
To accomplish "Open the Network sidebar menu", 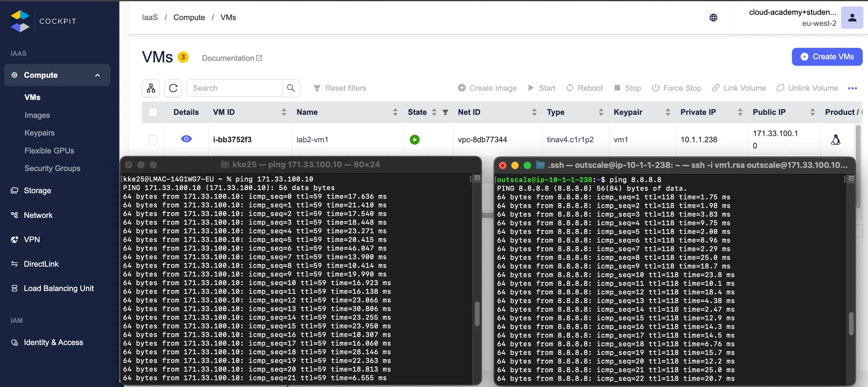I will tap(38, 215).
